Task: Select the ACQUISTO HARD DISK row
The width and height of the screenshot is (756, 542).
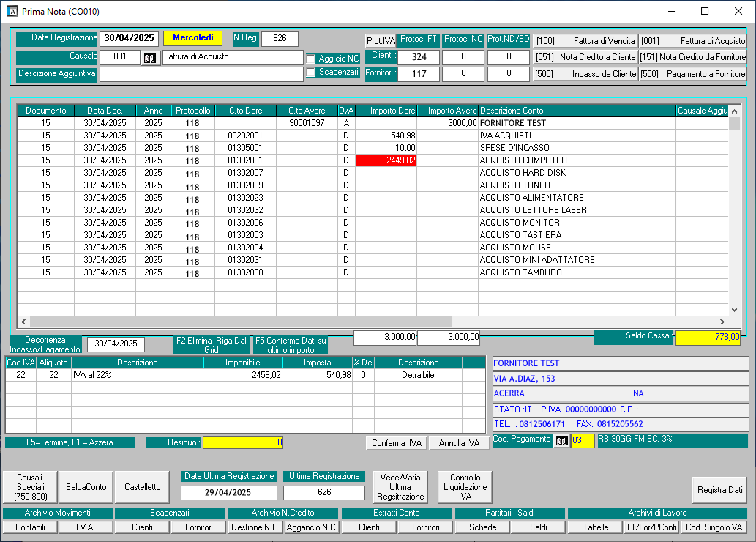Action: (x=373, y=173)
